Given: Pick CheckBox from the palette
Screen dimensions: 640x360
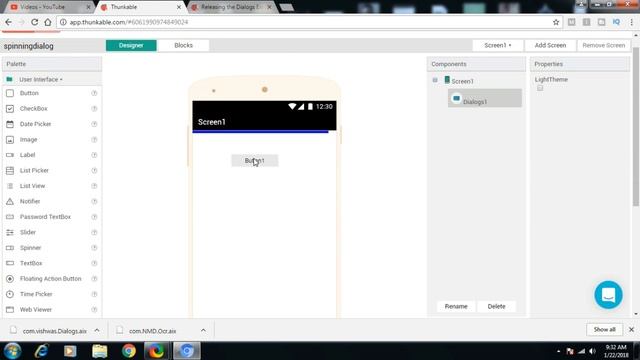Looking at the screenshot, I should (x=33, y=109).
